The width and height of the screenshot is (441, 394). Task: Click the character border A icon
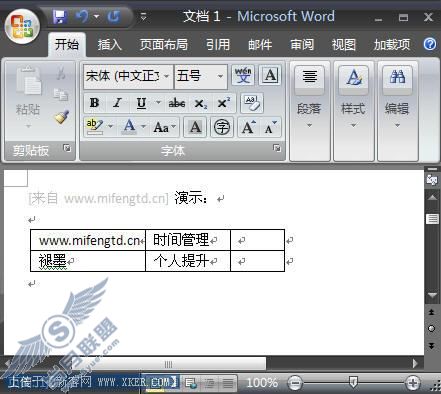[x=270, y=75]
